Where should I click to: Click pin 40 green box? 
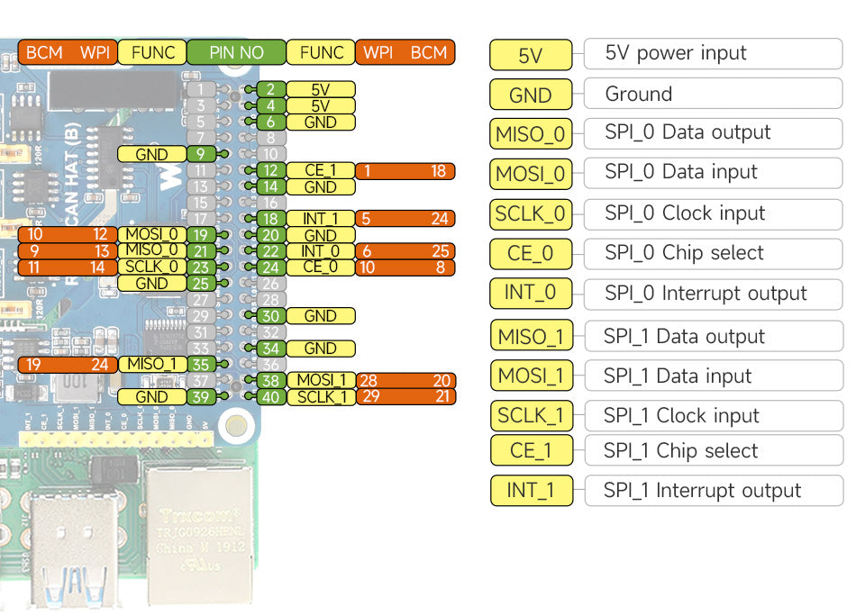pyautogui.click(x=271, y=396)
